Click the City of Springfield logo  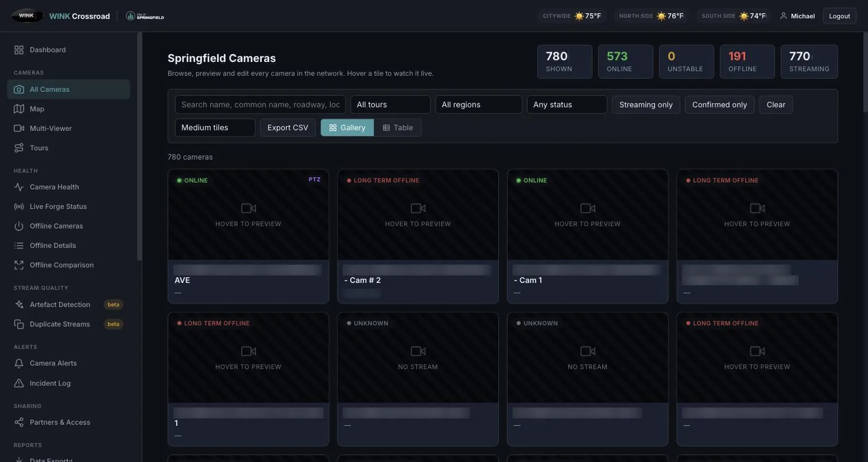tap(145, 16)
